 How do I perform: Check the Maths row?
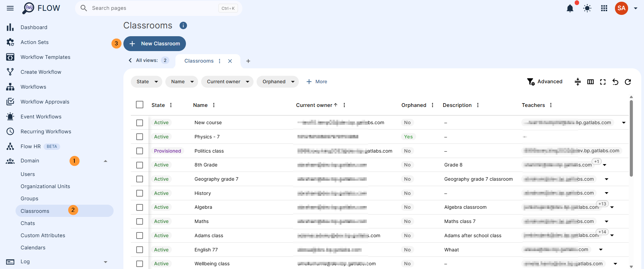140,222
